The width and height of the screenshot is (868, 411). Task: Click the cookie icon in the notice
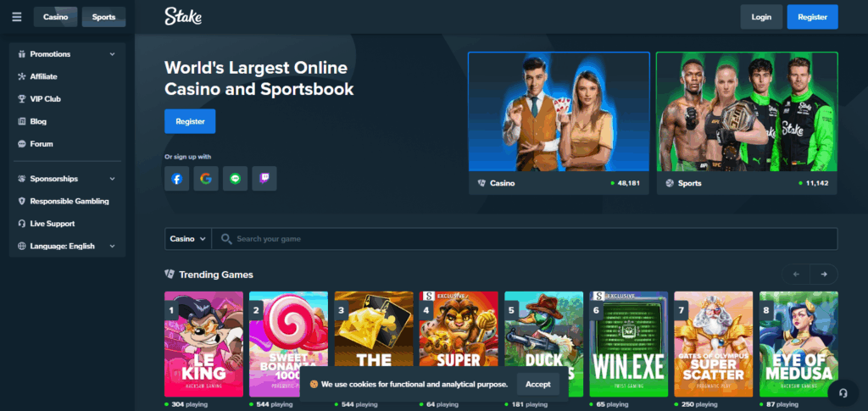[x=314, y=384]
